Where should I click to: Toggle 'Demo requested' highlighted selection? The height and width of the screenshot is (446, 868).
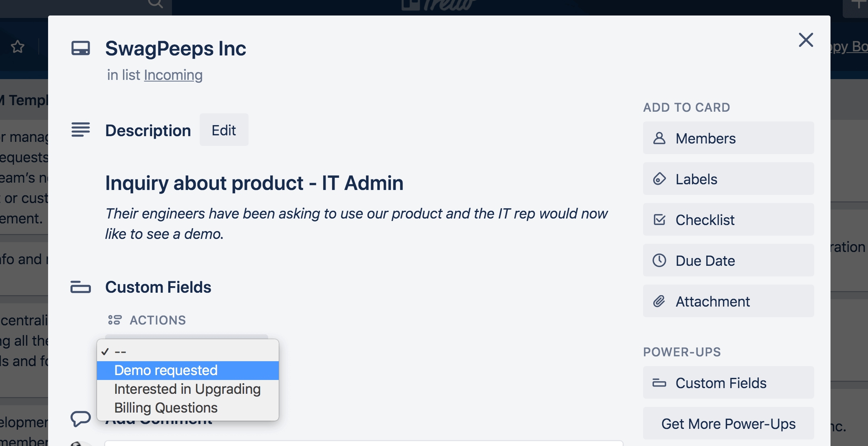165,370
